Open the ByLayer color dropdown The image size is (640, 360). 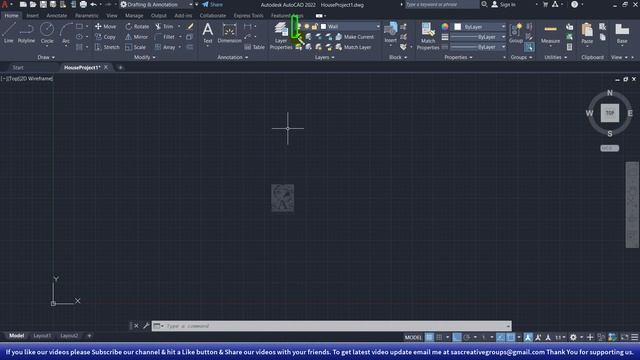tap(503, 27)
